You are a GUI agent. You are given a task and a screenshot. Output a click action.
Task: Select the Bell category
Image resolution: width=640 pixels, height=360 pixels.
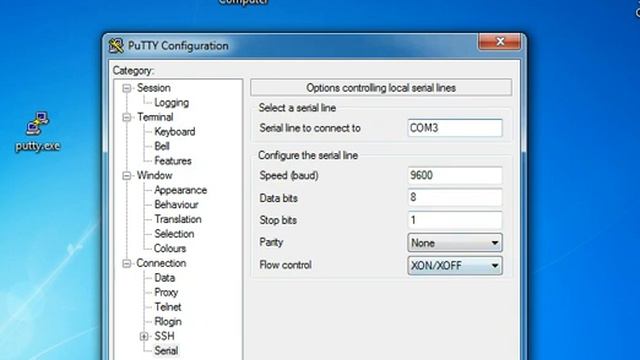point(162,146)
